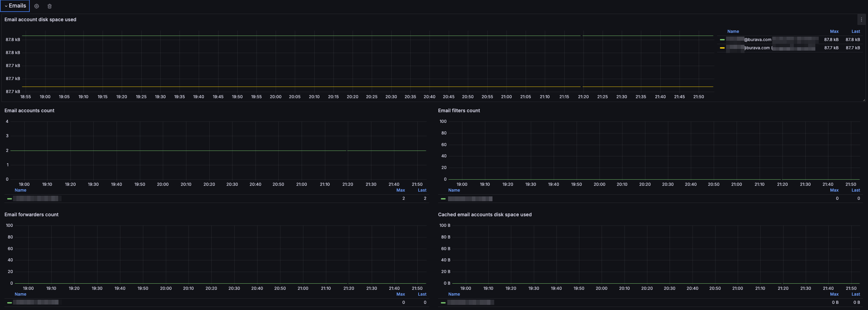Sort the disk space legend by Last

click(856, 31)
